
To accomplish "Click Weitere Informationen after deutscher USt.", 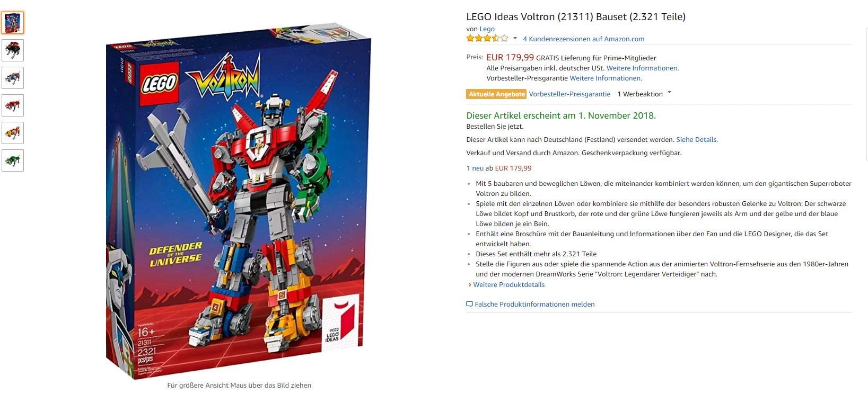I will (x=643, y=68).
